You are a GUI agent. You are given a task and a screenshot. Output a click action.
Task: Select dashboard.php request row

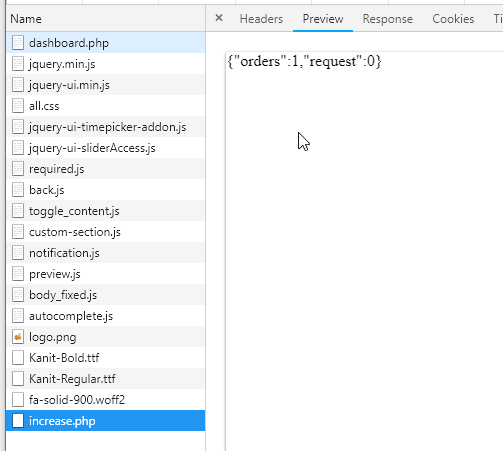coord(106,43)
